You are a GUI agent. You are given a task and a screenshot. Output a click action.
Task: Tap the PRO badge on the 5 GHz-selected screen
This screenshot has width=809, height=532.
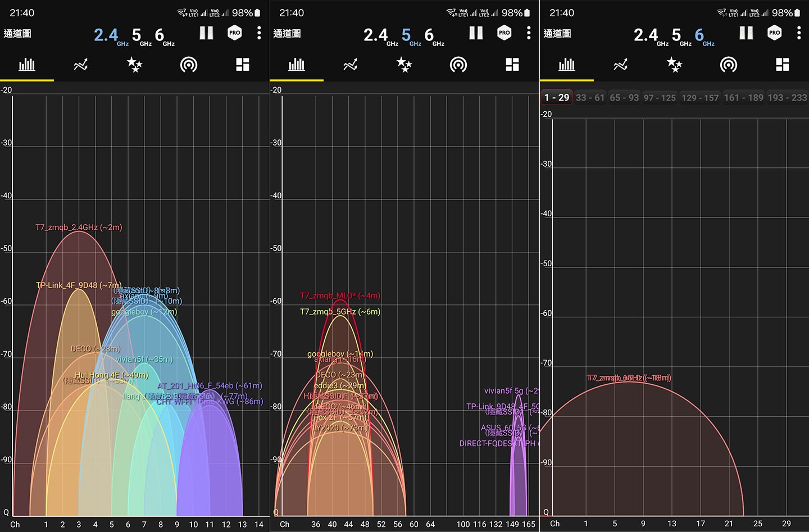[505, 33]
